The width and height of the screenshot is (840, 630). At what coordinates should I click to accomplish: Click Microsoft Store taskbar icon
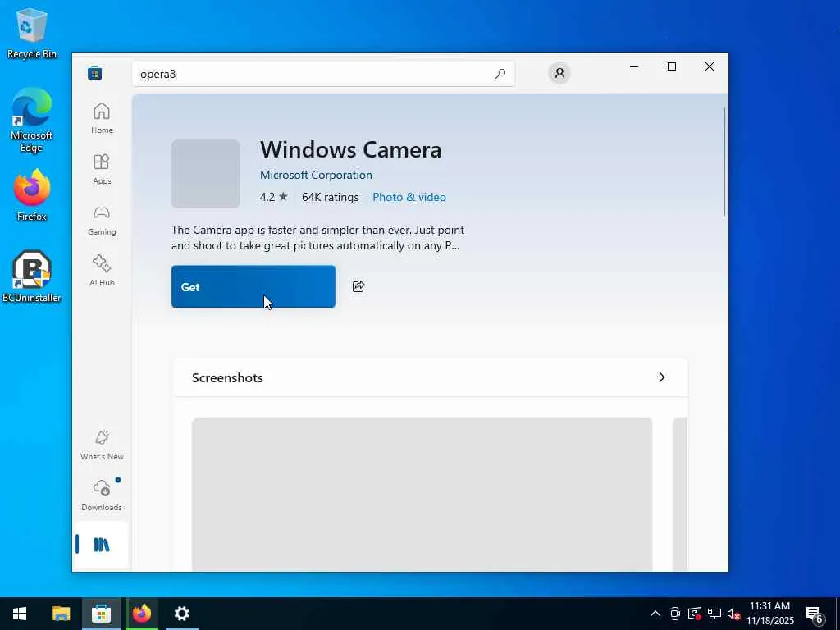(x=101, y=614)
